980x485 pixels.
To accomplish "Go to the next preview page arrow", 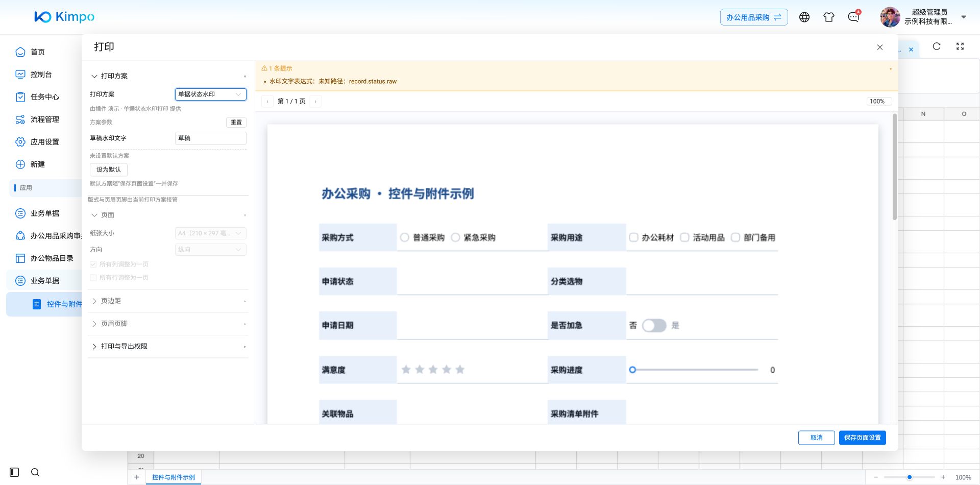I will pyautogui.click(x=315, y=102).
